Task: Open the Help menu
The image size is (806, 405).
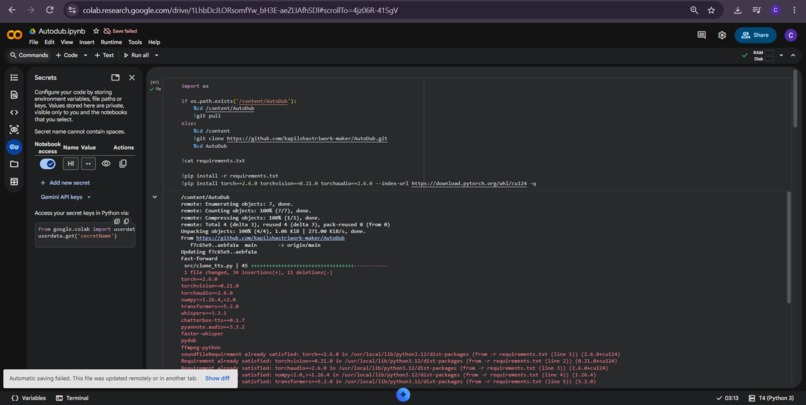Action: 154,42
